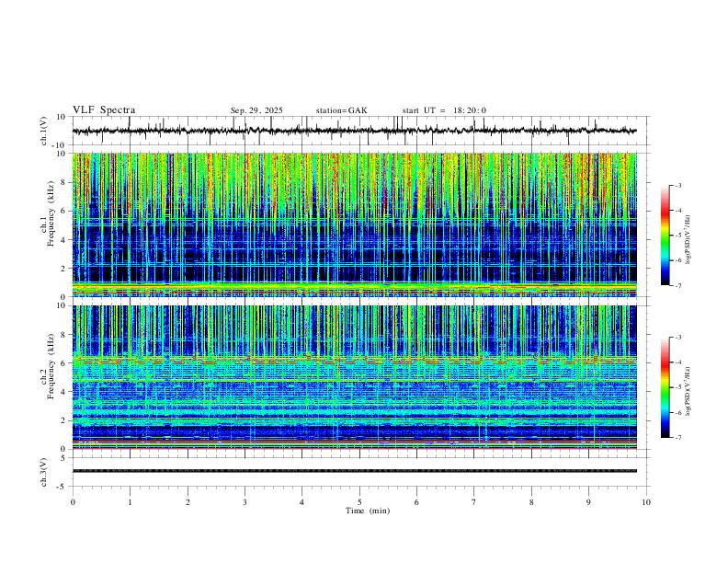
Task: Click time axis tick label "0"
Action: [x=73, y=502]
